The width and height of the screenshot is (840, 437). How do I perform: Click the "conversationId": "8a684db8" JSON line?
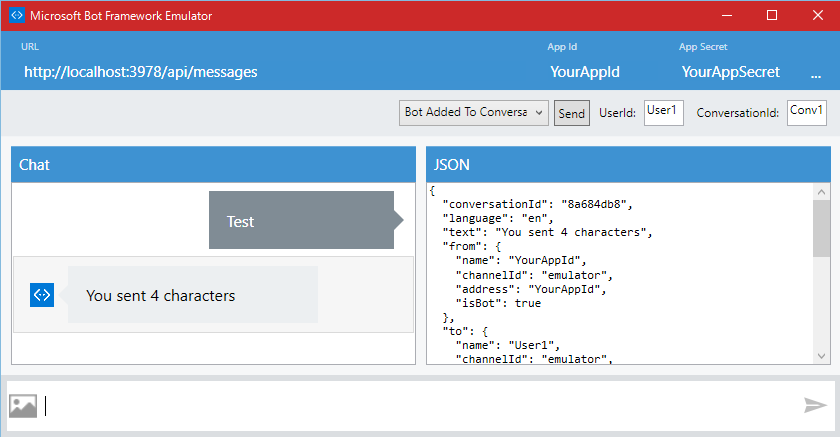[537, 204]
